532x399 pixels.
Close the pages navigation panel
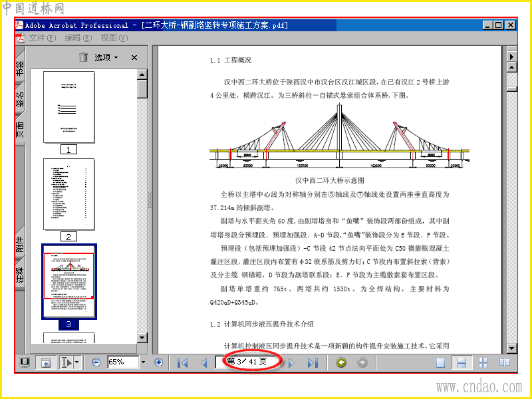pyautogui.click(x=134, y=57)
